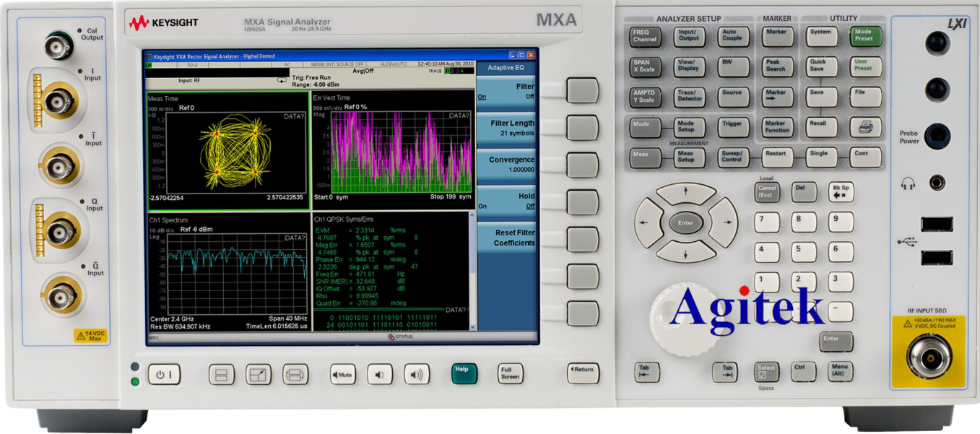Hit the printer icon key
980x434 pixels.
[865, 128]
